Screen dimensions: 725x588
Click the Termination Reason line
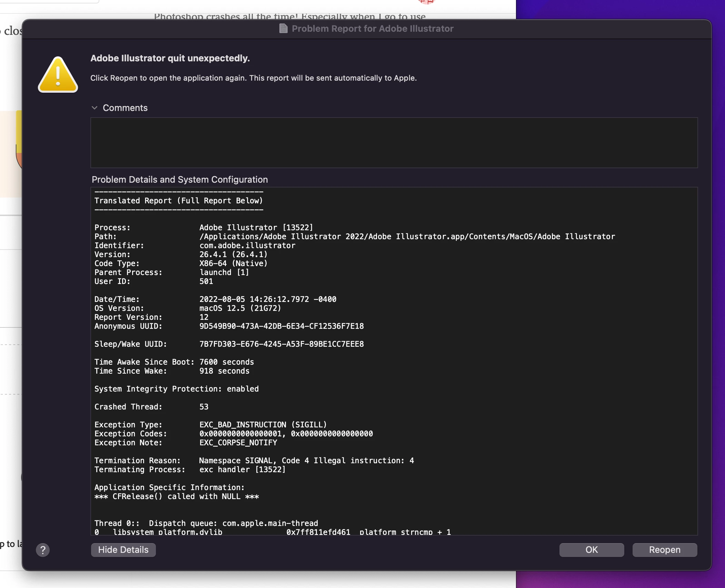pyautogui.click(x=254, y=460)
